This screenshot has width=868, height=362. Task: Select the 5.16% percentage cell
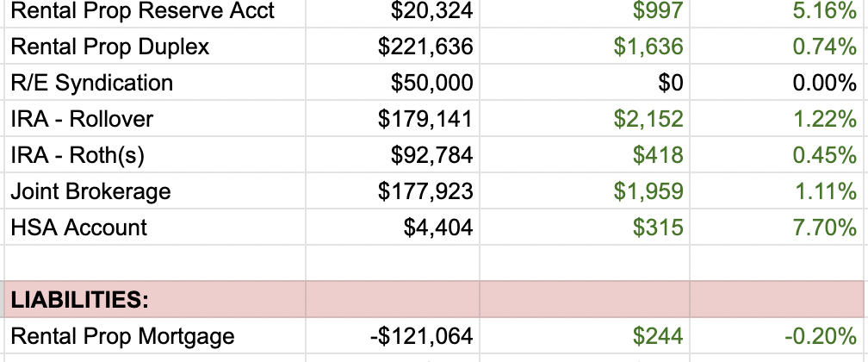point(824,11)
